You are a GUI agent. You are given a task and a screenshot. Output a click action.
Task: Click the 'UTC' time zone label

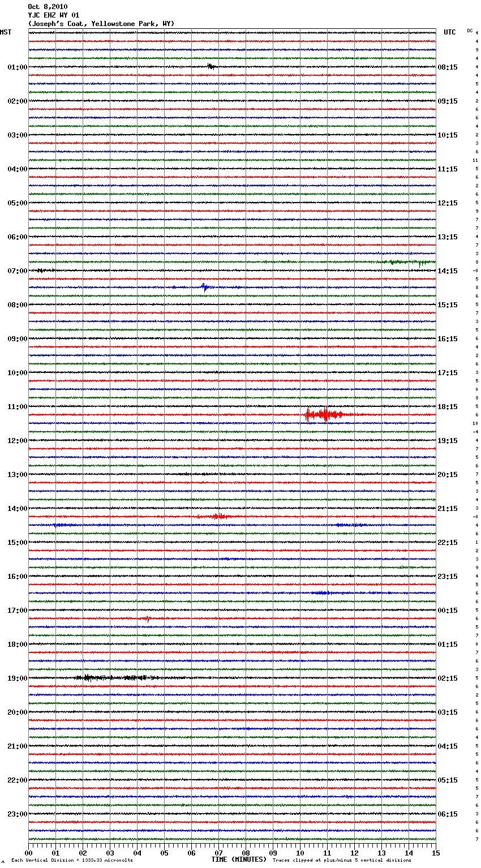click(450, 32)
